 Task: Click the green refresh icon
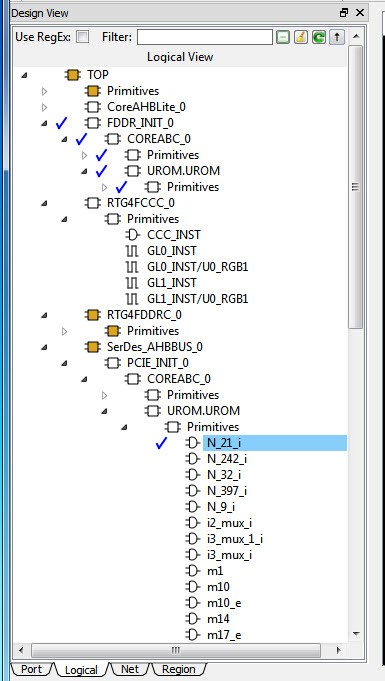click(x=319, y=37)
